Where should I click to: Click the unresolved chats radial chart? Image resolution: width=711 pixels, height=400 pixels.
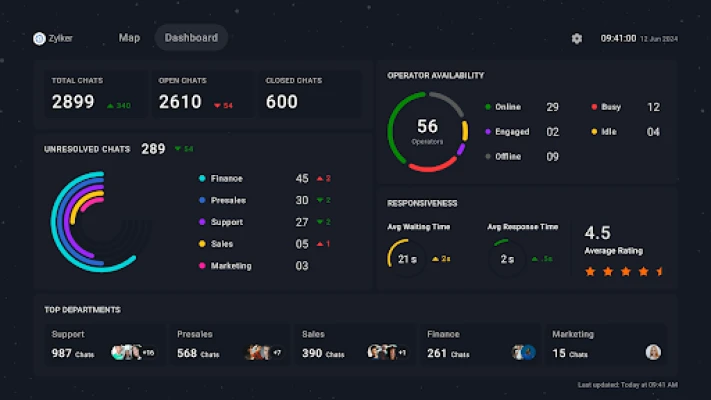(x=95, y=220)
